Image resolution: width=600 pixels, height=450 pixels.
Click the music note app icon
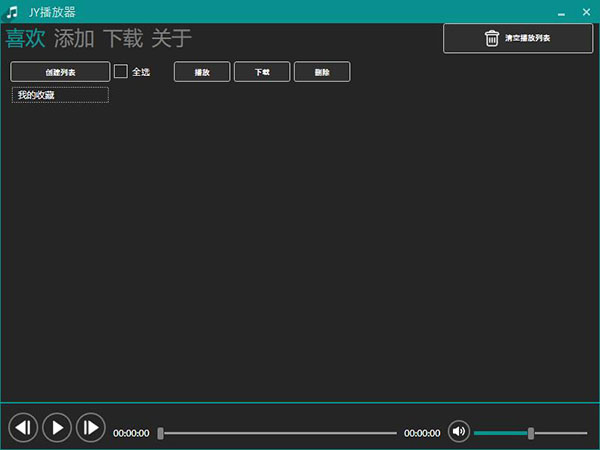pyautogui.click(x=12, y=12)
